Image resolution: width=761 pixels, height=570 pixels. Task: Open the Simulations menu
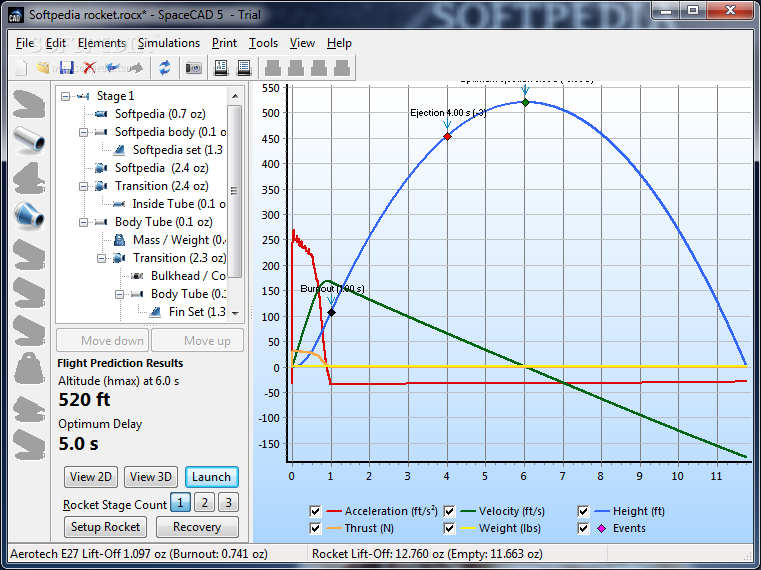tap(169, 43)
